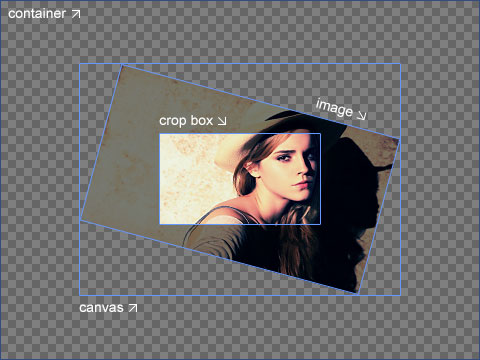Select the 'crop box' text label
The height and width of the screenshot is (360, 480).
pyautogui.click(x=186, y=121)
